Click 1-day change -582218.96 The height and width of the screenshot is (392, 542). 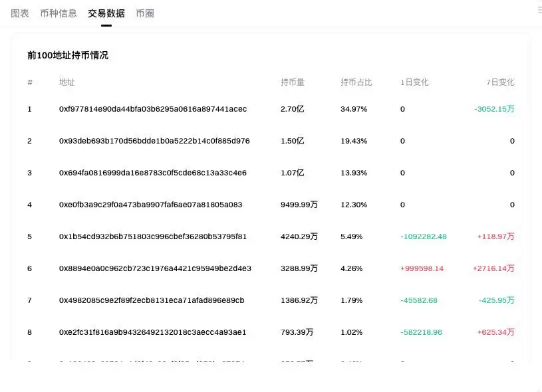pyautogui.click(x=421, y=332)
